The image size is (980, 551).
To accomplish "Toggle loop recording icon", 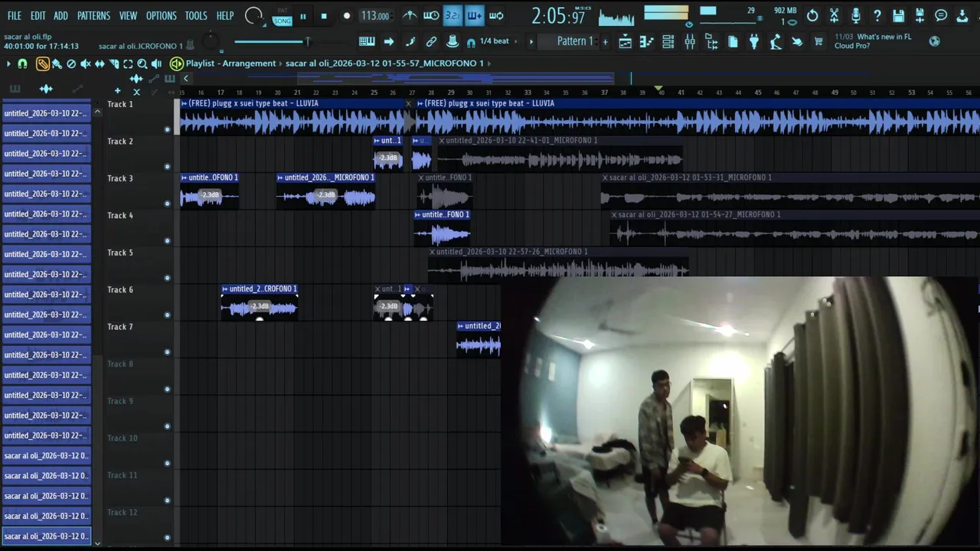I will [x=496, y=16].
